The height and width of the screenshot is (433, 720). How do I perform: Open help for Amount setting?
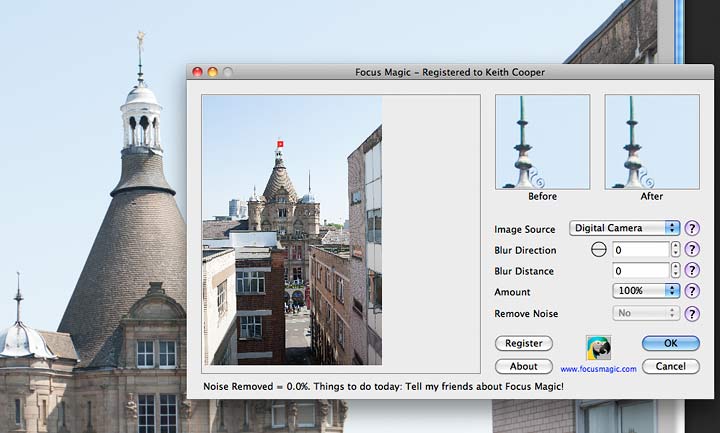[692, 291]
